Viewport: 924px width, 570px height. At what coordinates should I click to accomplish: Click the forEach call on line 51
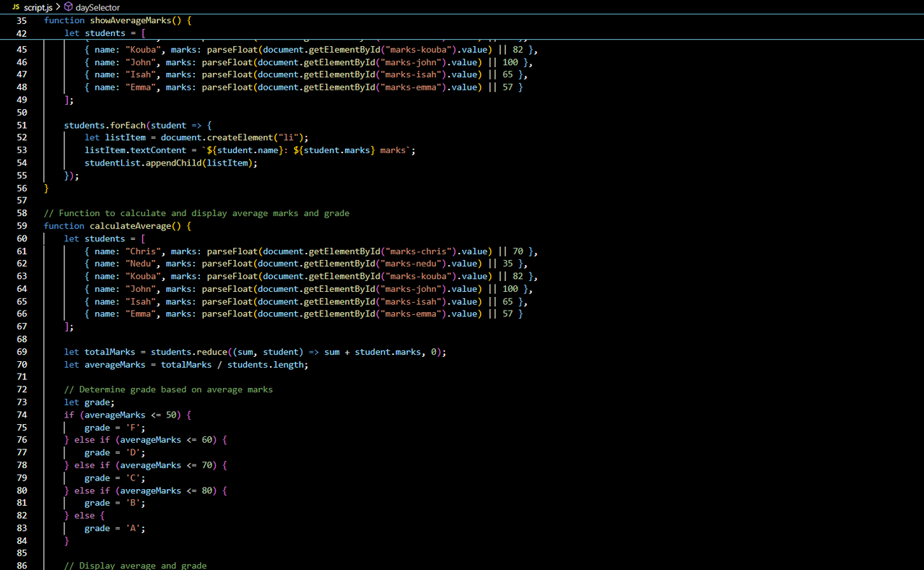128,125
